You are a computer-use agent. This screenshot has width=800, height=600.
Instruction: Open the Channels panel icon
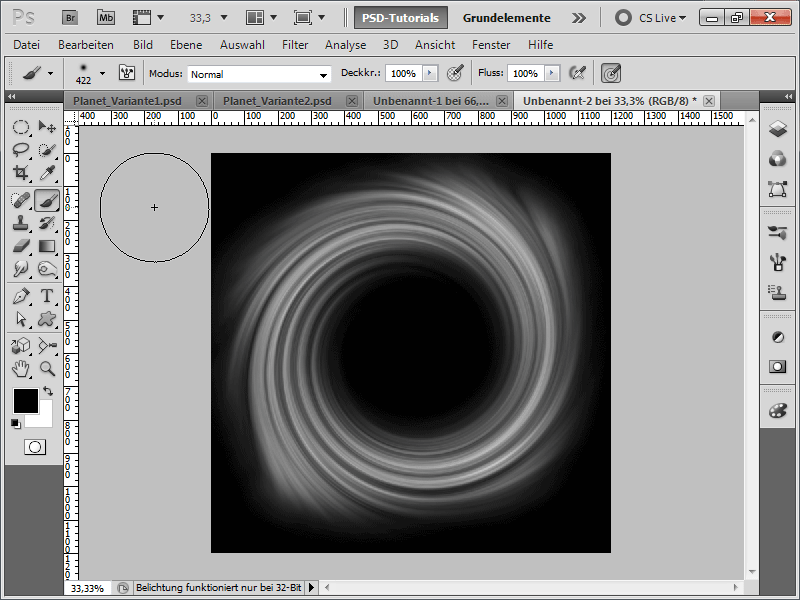[778, 159]
